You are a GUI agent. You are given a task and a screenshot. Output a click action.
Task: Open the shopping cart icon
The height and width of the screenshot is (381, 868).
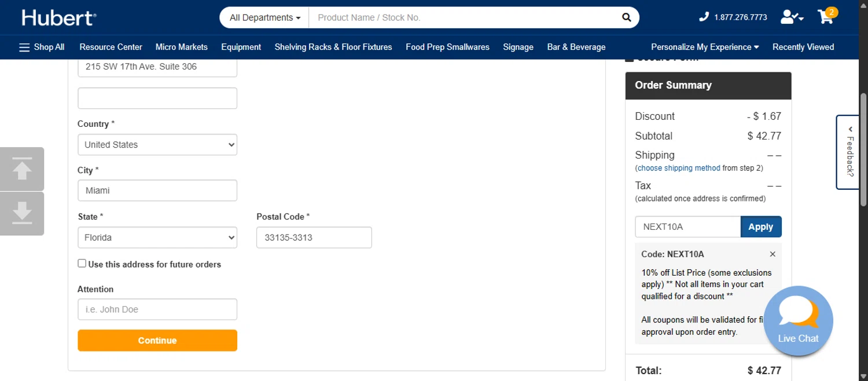(827, 16)
